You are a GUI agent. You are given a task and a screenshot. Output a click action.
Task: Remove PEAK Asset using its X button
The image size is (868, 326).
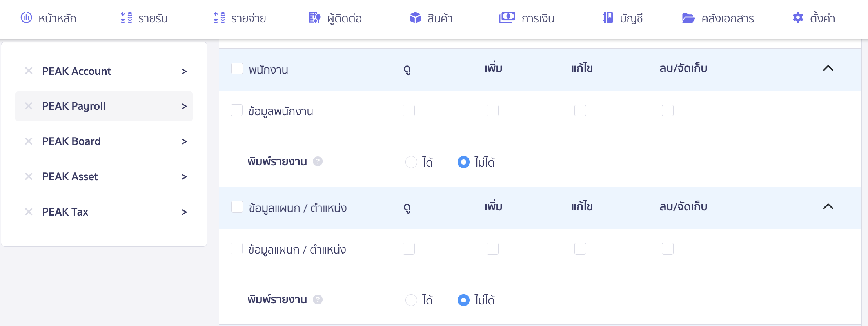(x=28, y=176)
